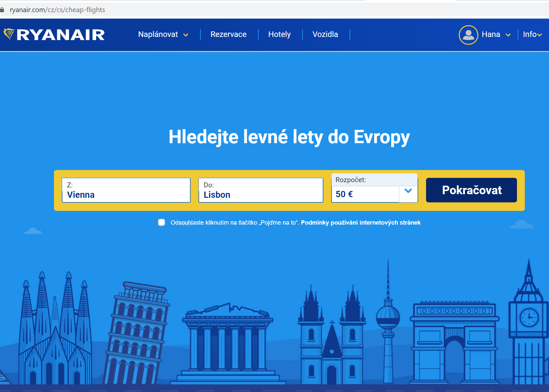The height and width of the screenshot is (392, 549).
Task: Click the Rozpočet: label
Action: tap(351, 180)
